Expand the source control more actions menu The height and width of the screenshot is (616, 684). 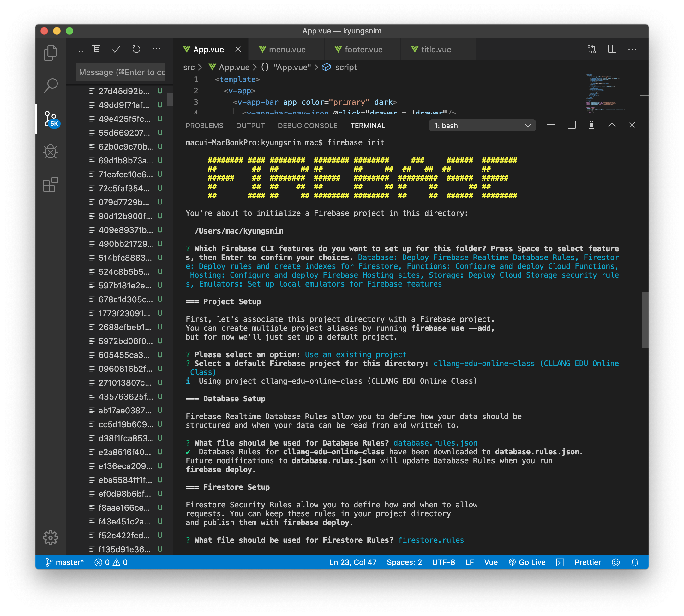[x=156, y=50]
